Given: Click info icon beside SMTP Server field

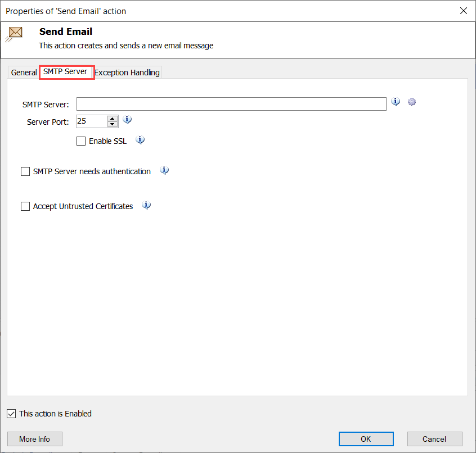Looking at the screenshot, I should pyautogui.click(x=395, y=102).
